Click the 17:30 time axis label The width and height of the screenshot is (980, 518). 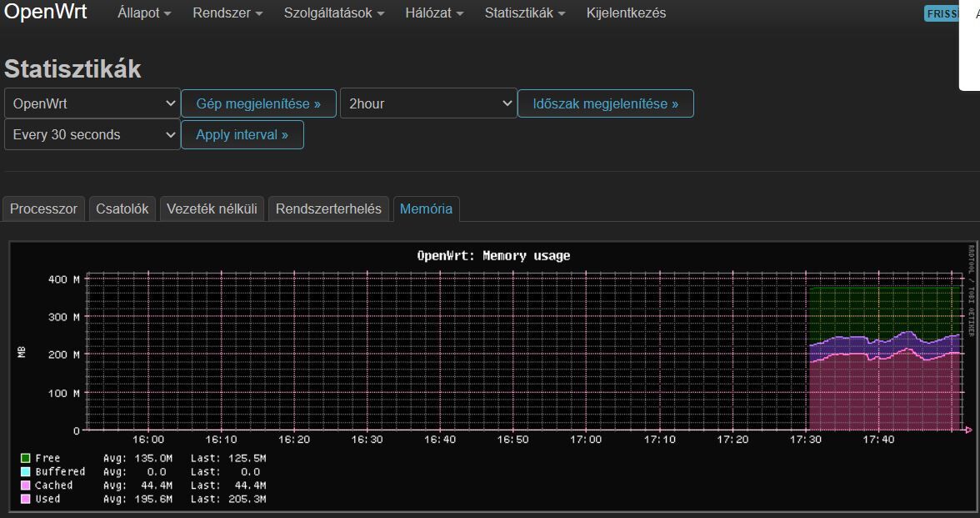pyautogui.click(x=805, y=440)
